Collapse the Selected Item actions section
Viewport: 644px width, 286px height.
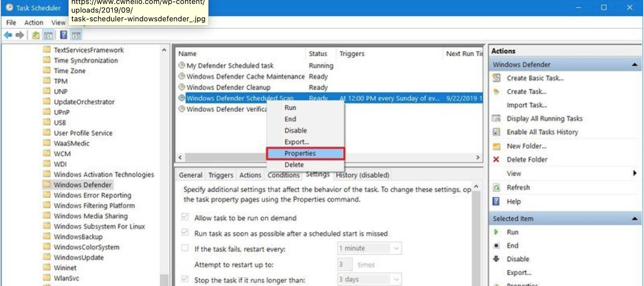(x=635, y=218)
